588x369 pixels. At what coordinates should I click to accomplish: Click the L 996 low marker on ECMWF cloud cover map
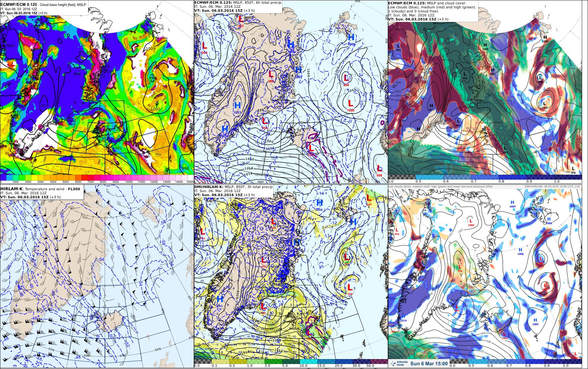(x=465, y=76)
